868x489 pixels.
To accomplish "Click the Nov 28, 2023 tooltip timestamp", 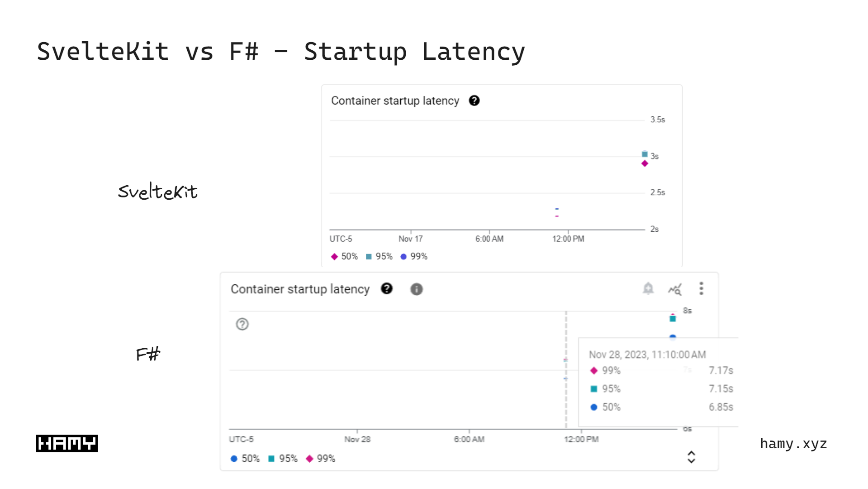I will (646, 355).
